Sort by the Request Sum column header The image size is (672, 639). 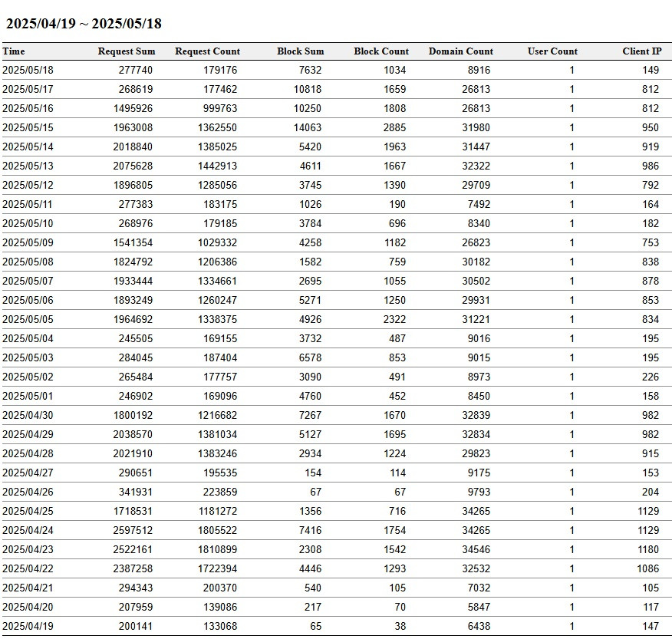click(x=127, y=51)
